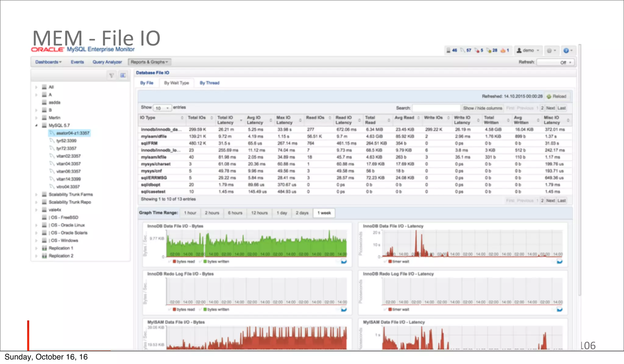Select the 1 day graph time range
Image resolution: width=624 pixels, height=364 pixels.
pos(282,213)
